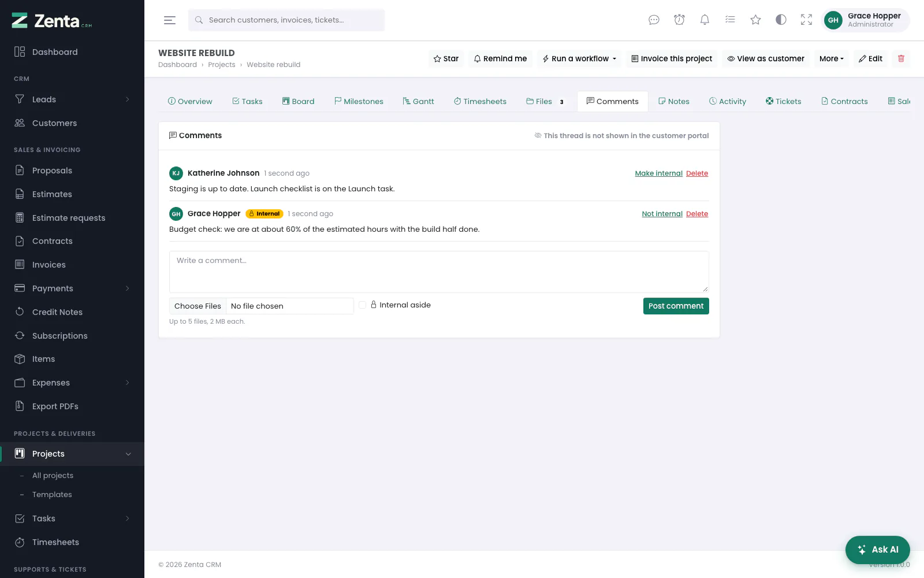The height and width of the screenshot is (578, 924).
Task: Switch to the Board tab
Action: click(298, 101)
